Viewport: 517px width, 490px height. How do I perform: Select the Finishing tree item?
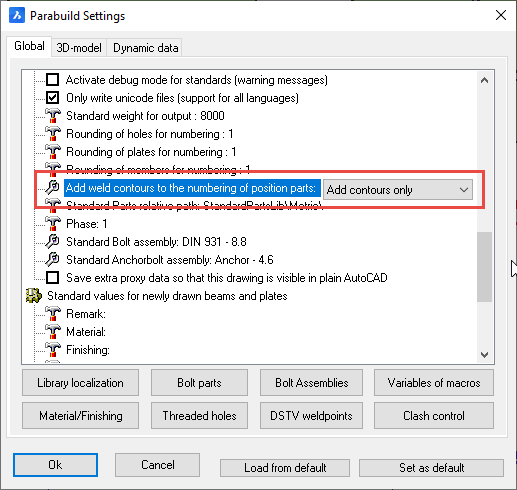pos(88,350)
